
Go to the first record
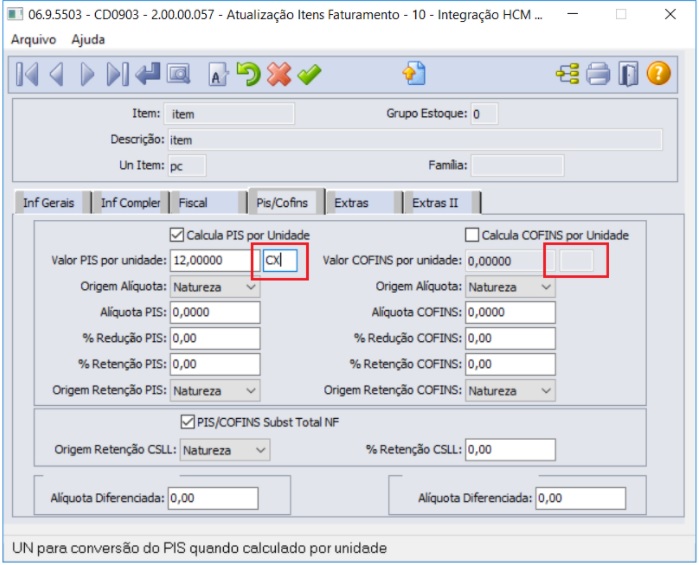coord(27,74)
